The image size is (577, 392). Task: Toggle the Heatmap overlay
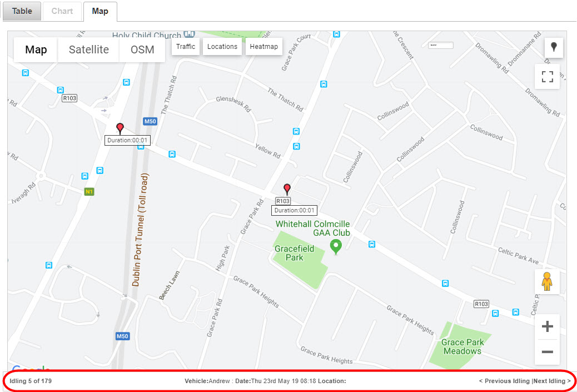264,47
